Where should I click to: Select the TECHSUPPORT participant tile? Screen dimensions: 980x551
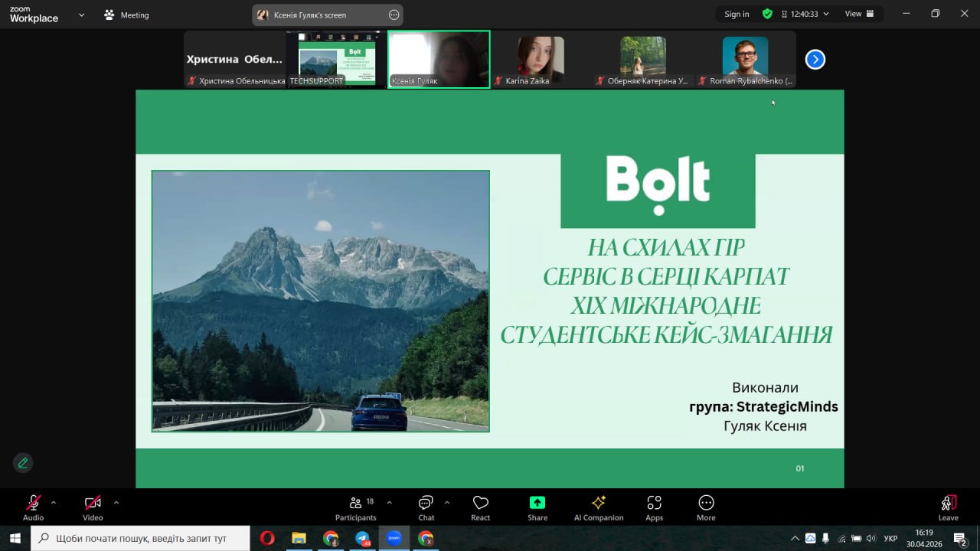click(x=337, y=59)
